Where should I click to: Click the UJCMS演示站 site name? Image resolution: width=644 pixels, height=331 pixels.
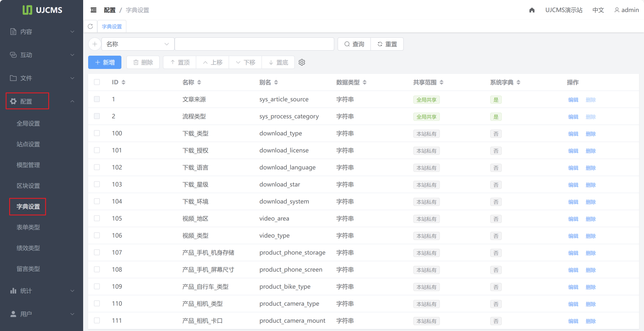[564, 10]
